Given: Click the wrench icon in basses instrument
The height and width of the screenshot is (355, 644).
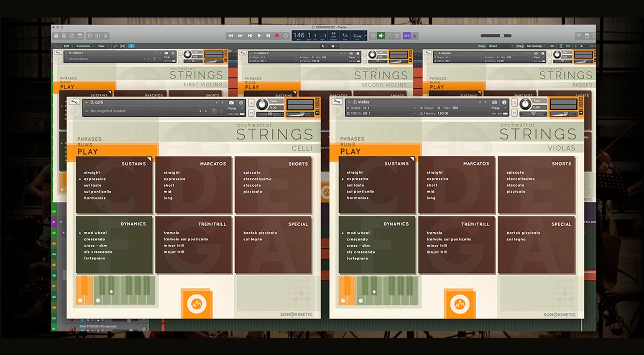Looking at the screenshot, I should point(428,53).
